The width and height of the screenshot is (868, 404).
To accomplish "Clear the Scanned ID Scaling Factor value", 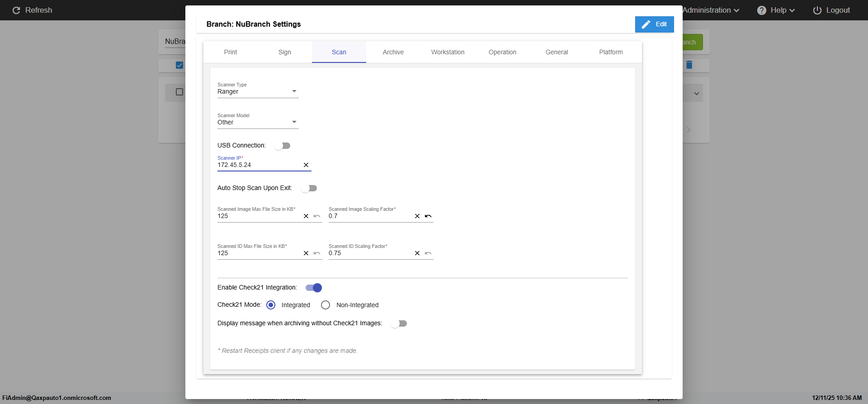I will (417, 253).
